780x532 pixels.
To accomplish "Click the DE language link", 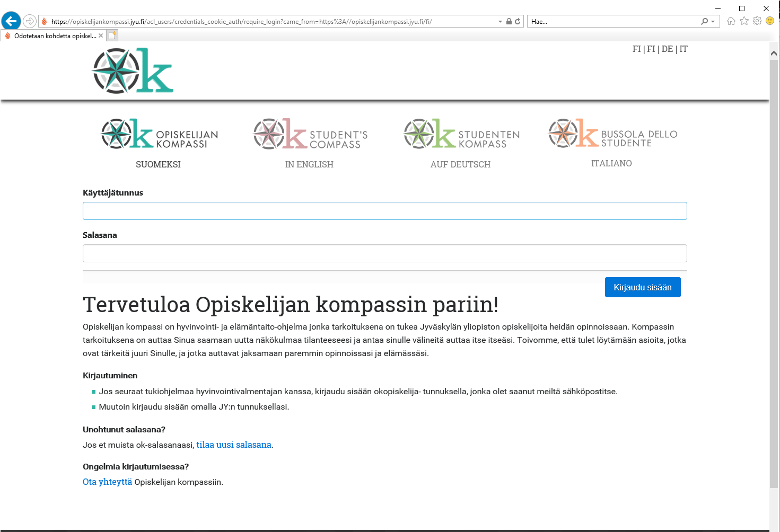I will click(667, 49).
